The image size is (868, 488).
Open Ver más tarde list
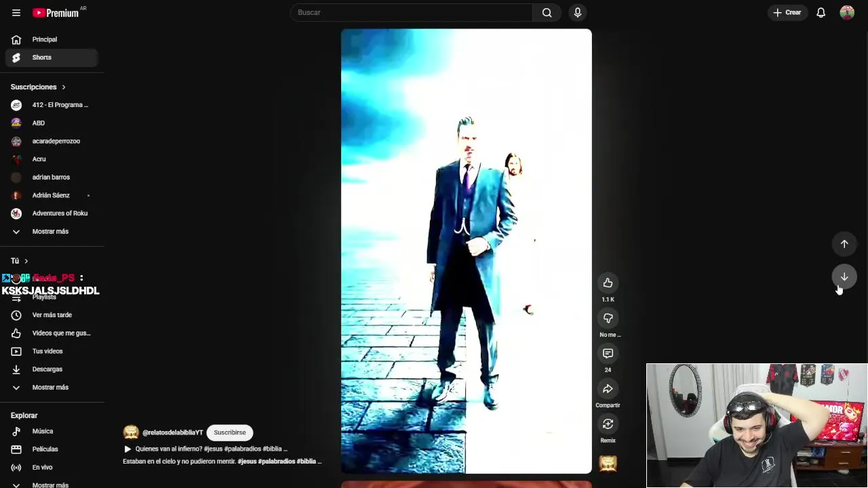[52, 315]
